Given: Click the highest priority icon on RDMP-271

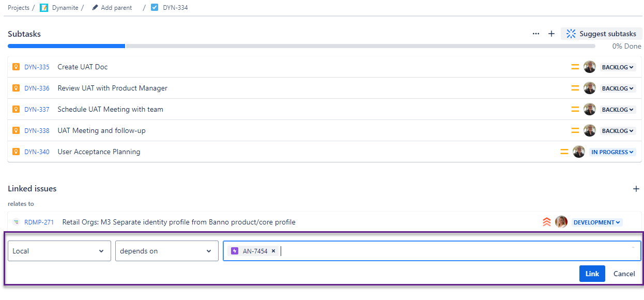Looking at the screenshot, I should coord(546,221).
